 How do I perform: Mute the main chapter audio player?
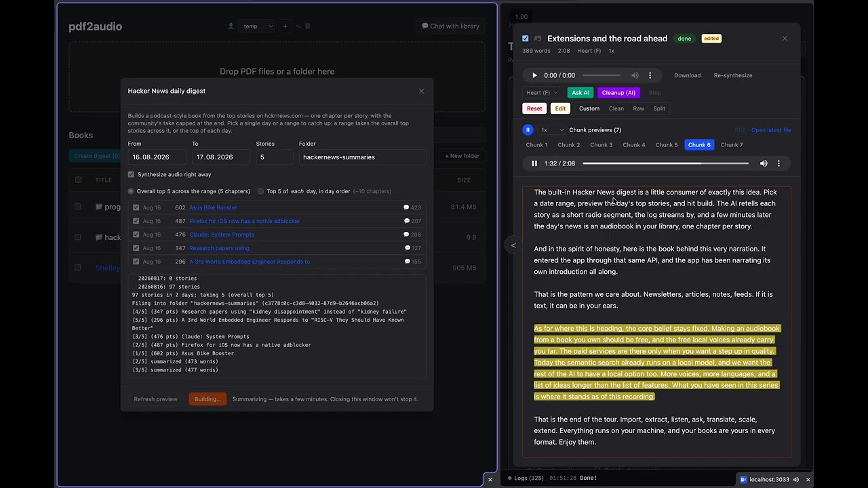[635, 75]
